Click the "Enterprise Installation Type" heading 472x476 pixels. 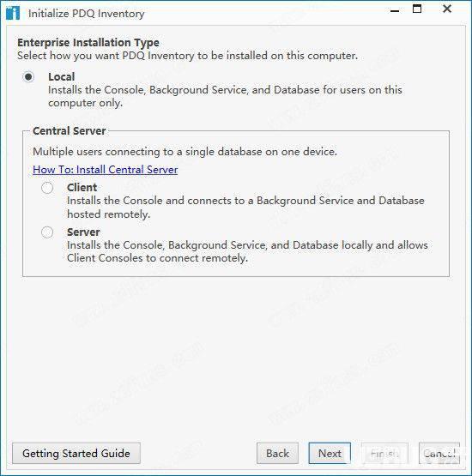point(88,43)
